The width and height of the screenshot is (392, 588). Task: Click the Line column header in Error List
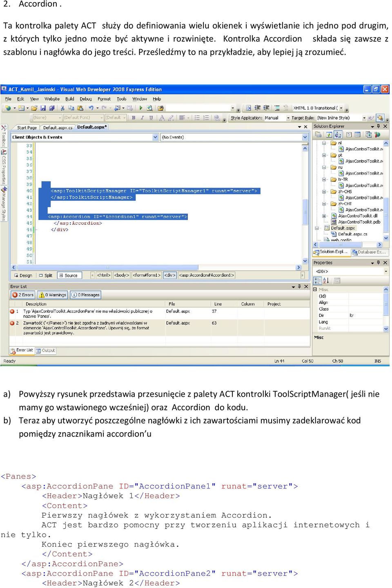[x=218, y=304]
